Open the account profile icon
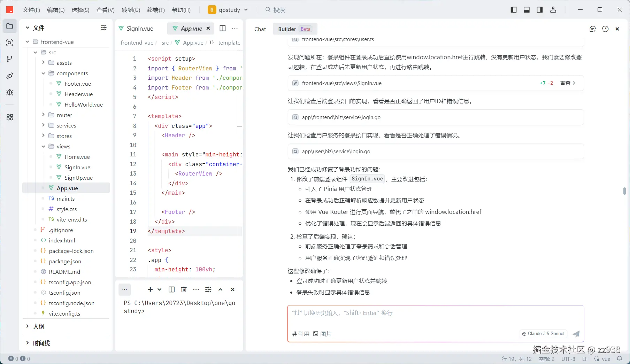630x364 pixels. tap(553, 10)
